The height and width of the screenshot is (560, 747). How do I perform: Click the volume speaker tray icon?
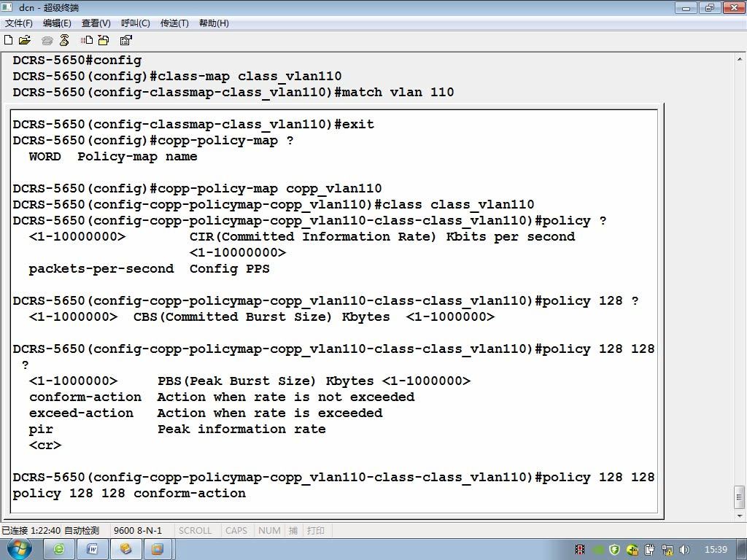(x=684, y=550)
